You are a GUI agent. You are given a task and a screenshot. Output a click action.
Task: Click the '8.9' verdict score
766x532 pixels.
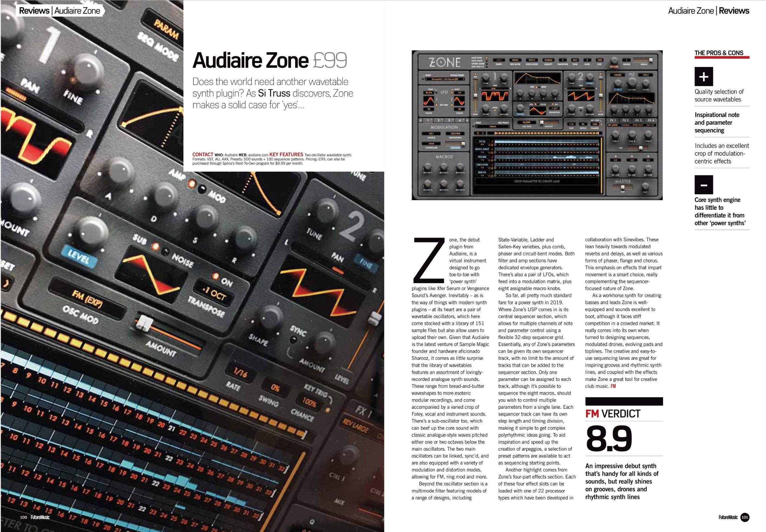609,439
